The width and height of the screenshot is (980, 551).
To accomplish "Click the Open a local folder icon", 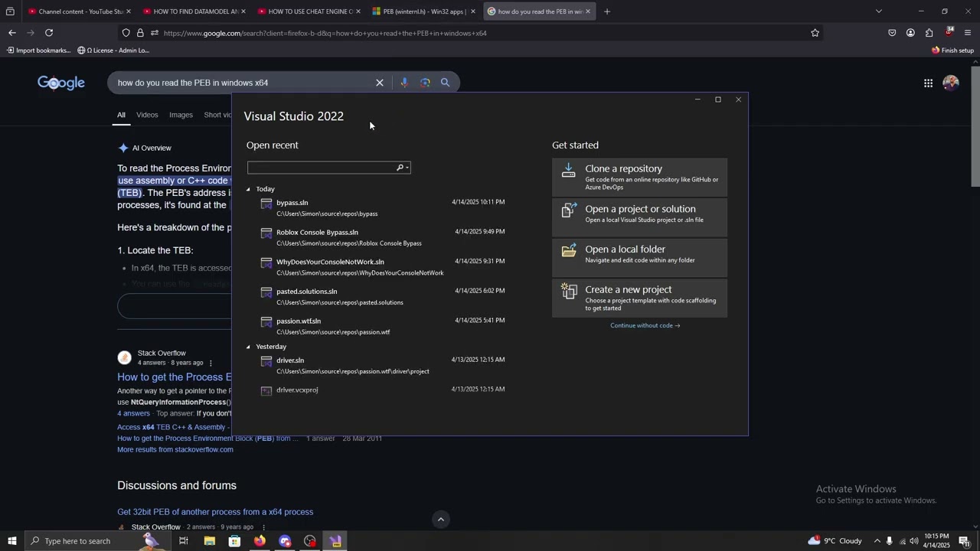I will click(x=569, y=250).
